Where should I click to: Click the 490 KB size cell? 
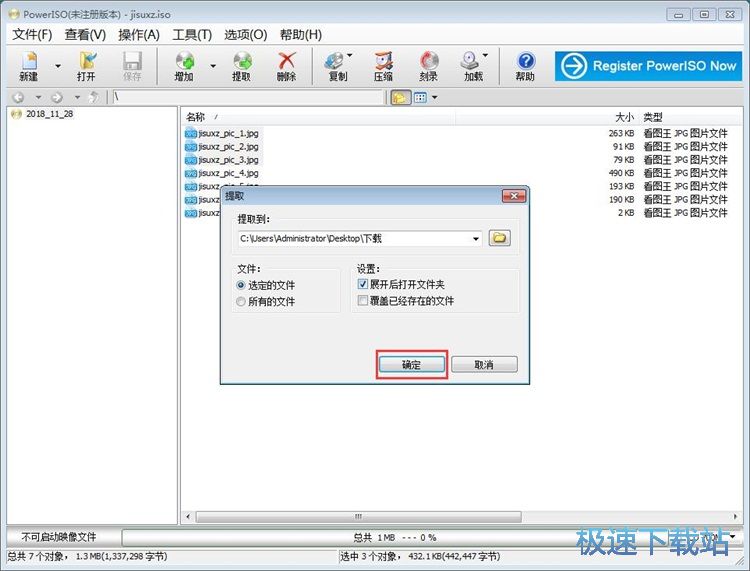click(x=621, y=173)
